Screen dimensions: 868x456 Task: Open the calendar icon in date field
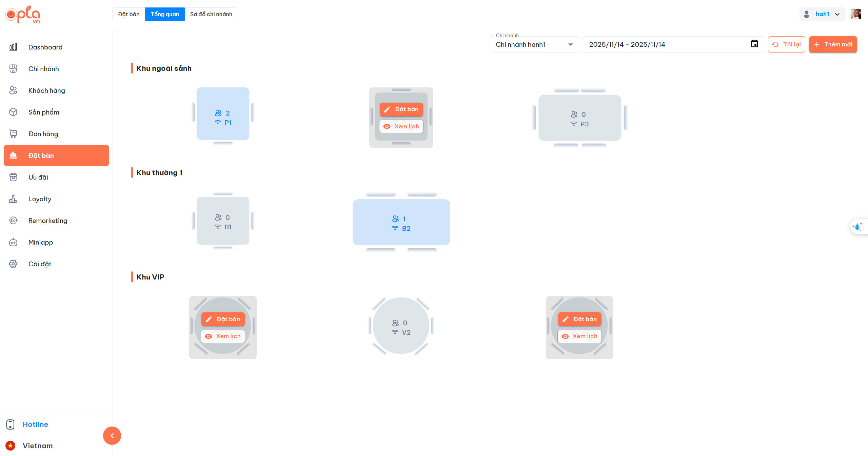[x=754, y=44]
